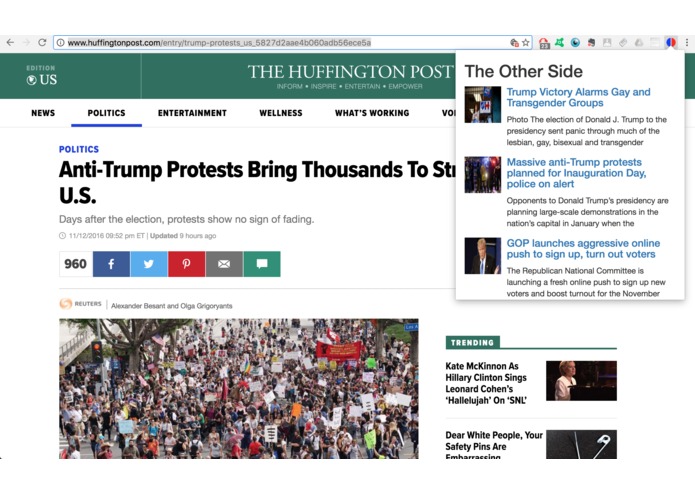Open The Other Side extension icon
Image resolution: width=695 pixels, height=494 pixels.
point(671,43)
